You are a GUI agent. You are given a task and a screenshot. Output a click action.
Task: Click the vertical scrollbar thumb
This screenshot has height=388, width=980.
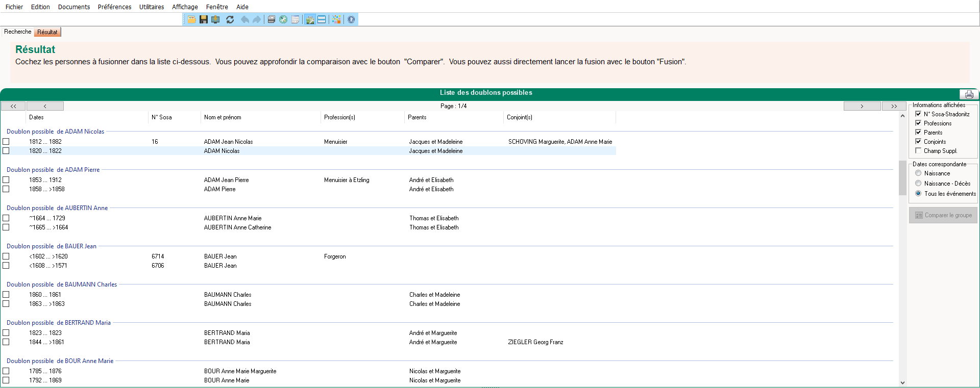pos(902,178)
